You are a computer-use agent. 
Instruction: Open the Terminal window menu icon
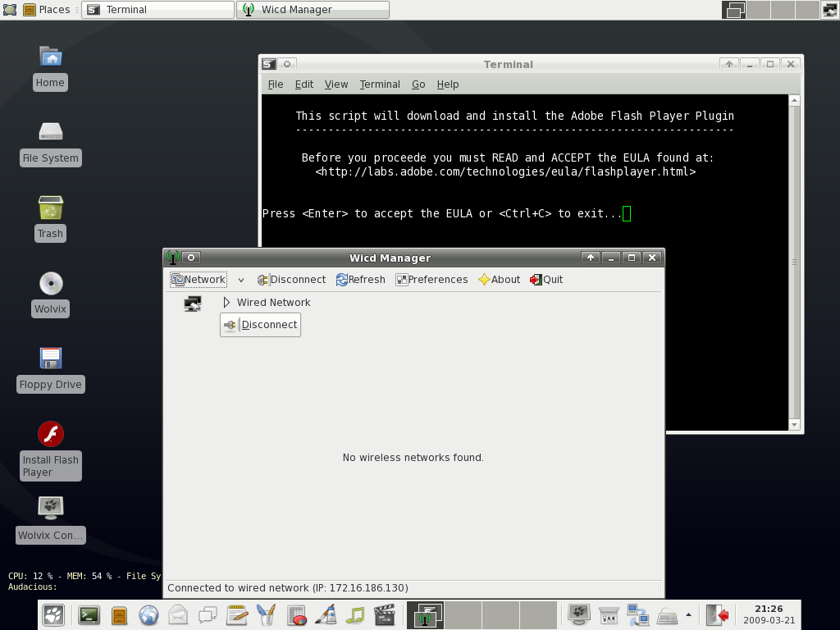[269, 64]
